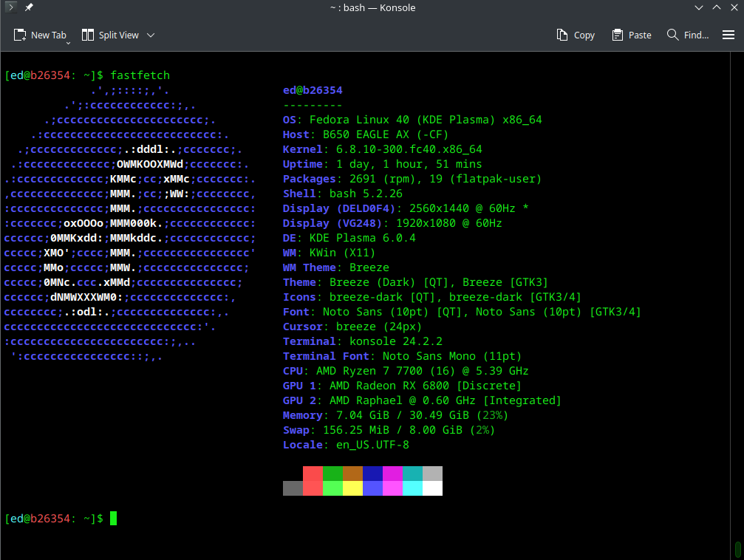Click the yellow color block

[x=352, y=488]
